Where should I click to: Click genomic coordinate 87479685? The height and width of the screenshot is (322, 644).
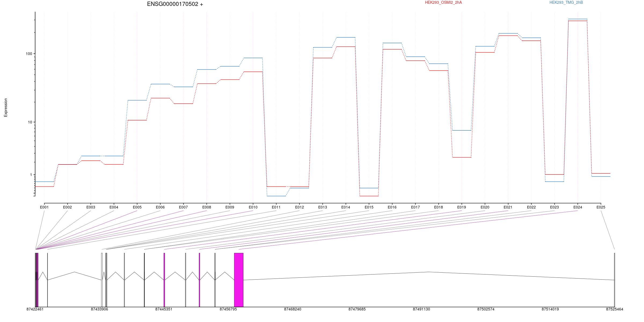tap(357, 309)
